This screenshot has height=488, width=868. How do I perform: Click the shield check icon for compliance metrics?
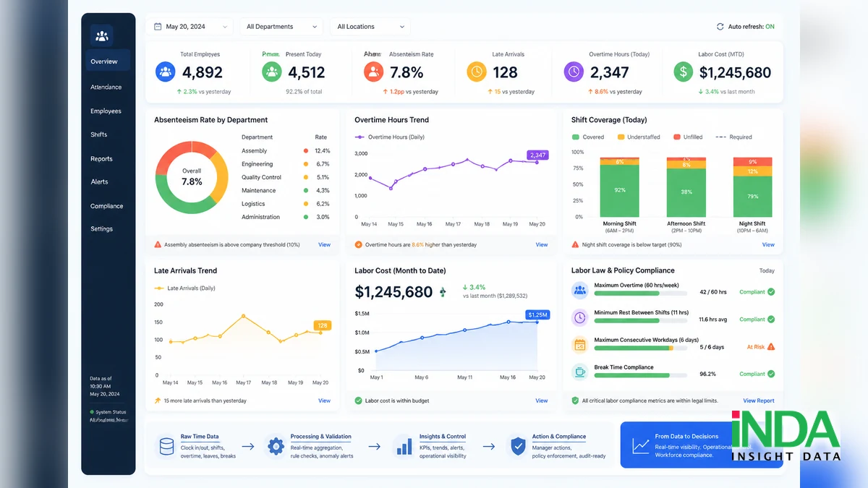click(x=575, y=401)
